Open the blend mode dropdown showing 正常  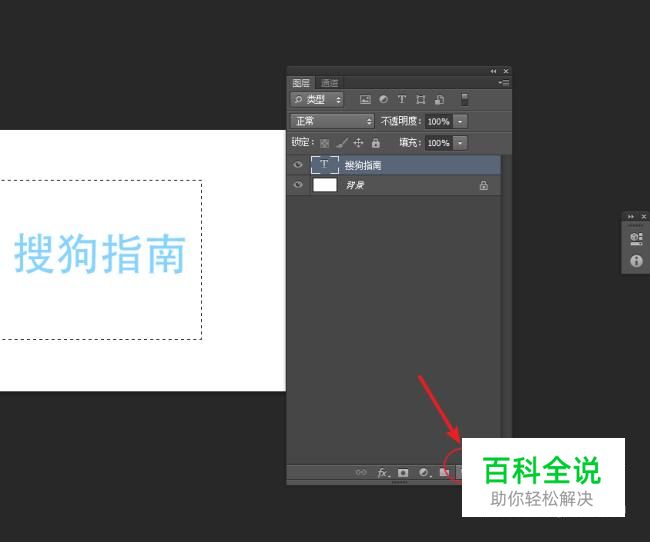332,121
